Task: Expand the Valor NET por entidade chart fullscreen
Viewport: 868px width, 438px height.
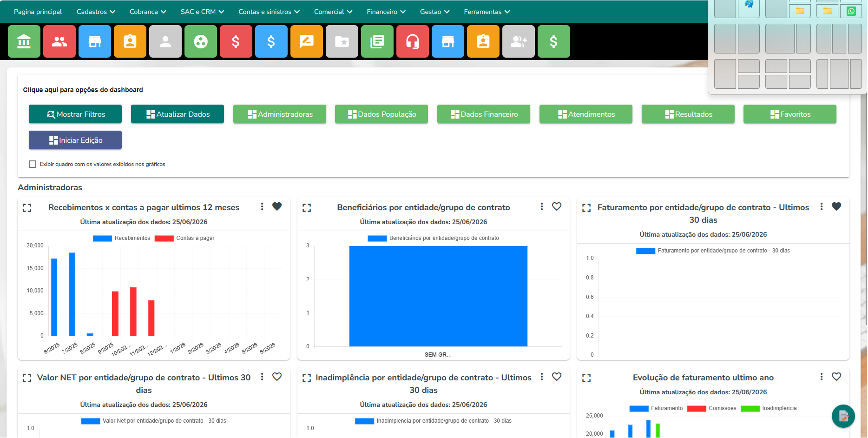Action: click(27, 378)
